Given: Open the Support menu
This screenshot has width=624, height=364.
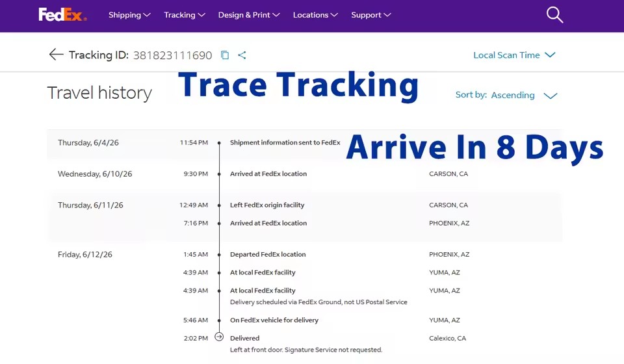Looking at the screenshot, I should coord(371,15).
